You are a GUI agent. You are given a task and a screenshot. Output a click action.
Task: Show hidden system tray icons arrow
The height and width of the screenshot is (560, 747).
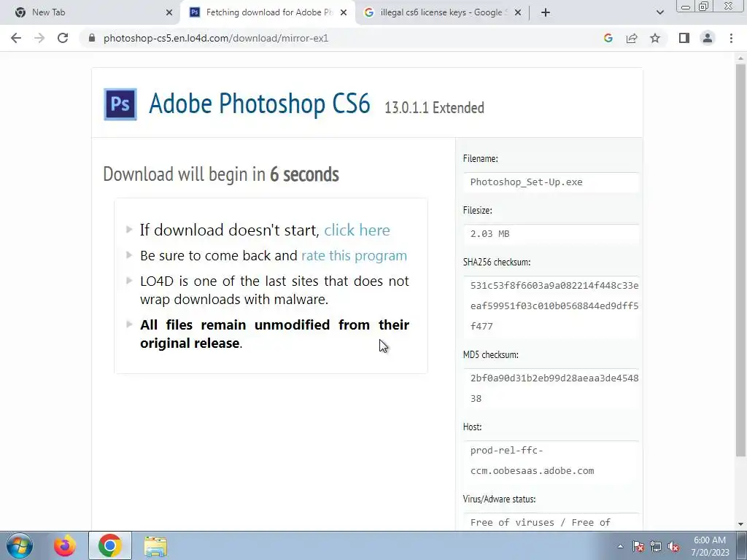pos(620,546)
